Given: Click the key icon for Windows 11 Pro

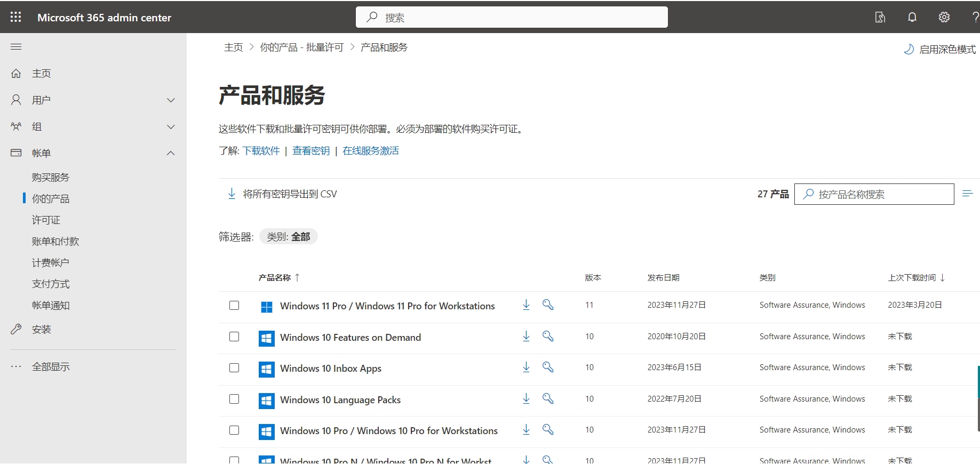Looking at the screenshot, I should coord(548,305).
